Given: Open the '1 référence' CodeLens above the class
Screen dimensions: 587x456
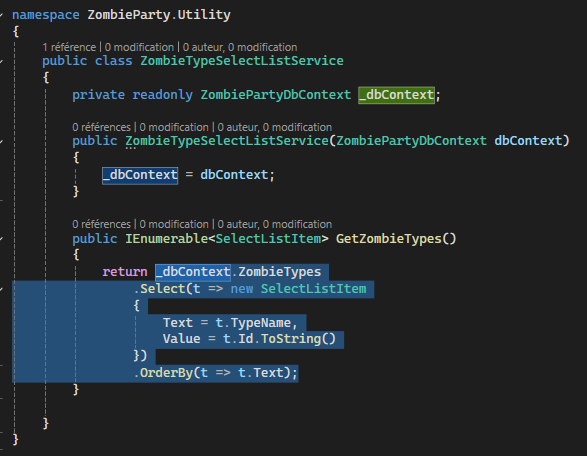Looking at the screenshot, I should point(69,47).
